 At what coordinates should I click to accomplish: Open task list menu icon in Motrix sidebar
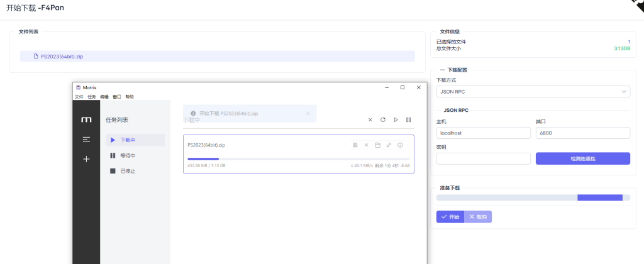tap(86, 140)
